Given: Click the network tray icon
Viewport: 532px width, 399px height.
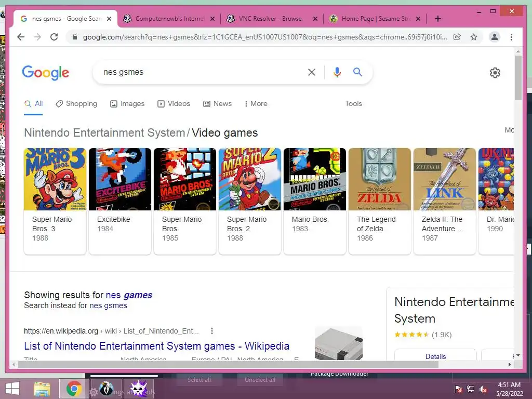Looking at the screenshot, I should 471,389.
